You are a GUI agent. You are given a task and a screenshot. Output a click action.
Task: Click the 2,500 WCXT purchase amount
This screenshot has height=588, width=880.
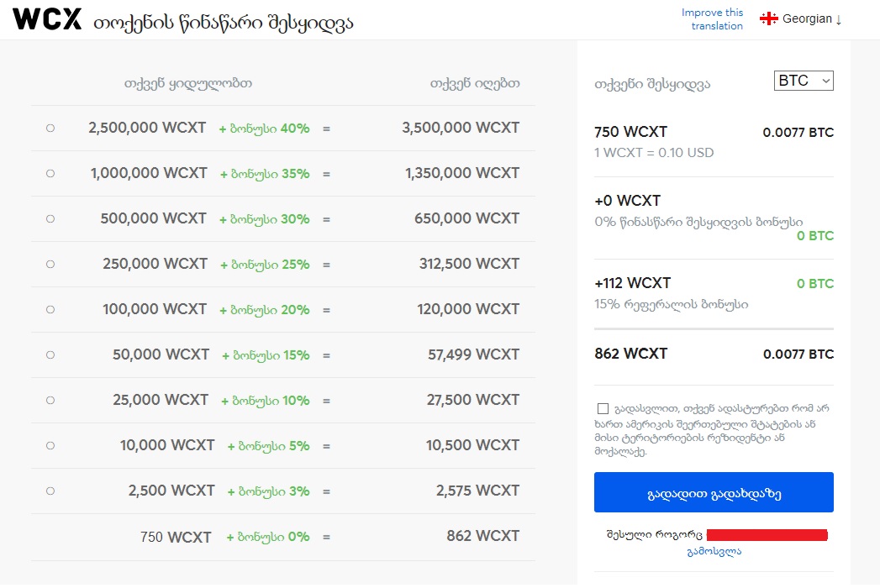[x=171, y=491]
